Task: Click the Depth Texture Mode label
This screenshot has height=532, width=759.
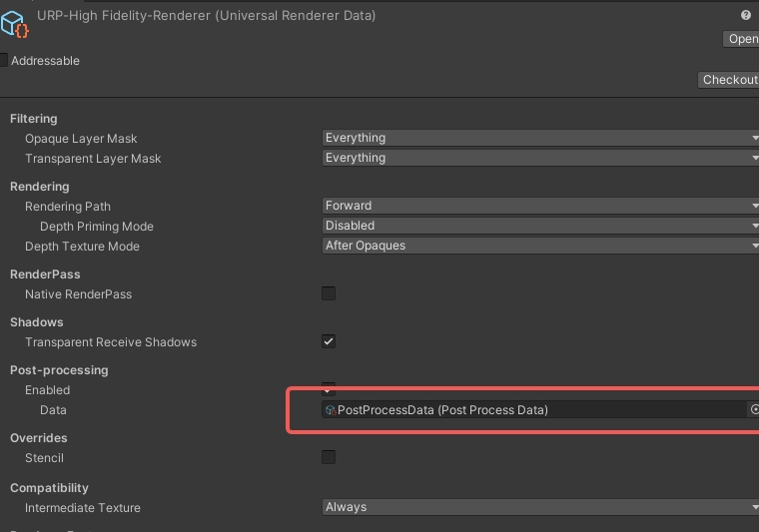Action: pos(82,247)
